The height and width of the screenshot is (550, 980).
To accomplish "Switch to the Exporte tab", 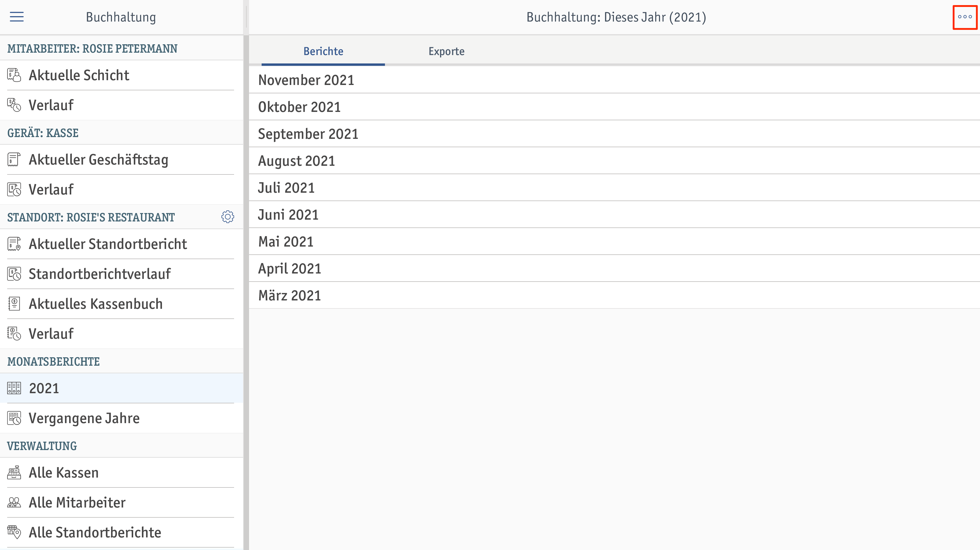I will [446, 51].
